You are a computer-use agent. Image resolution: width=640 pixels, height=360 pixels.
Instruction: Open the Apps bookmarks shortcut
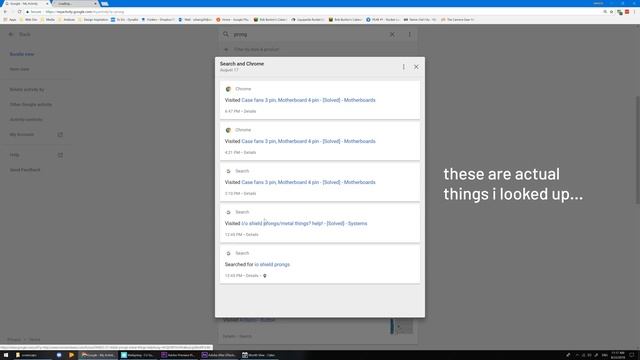click(x=10, y=20)
